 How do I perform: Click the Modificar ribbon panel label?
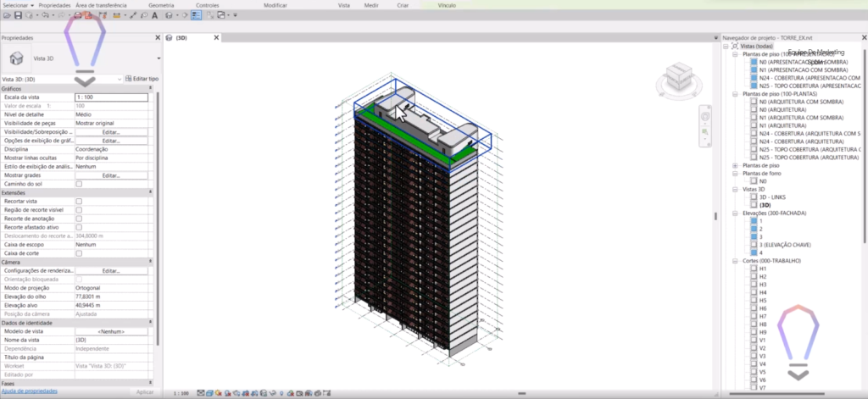tap(275, 5)
